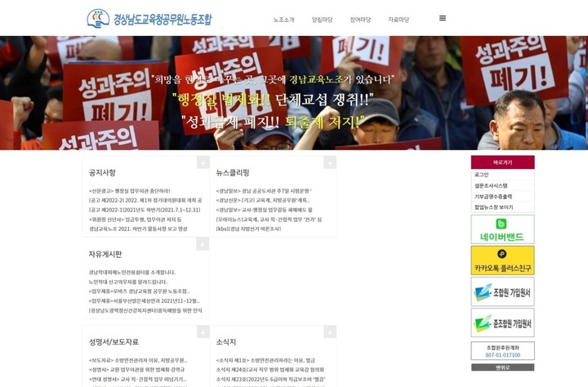Click plus icon on 성명서/보도자료 panel
588x387 pixels.
coord(203,331)
